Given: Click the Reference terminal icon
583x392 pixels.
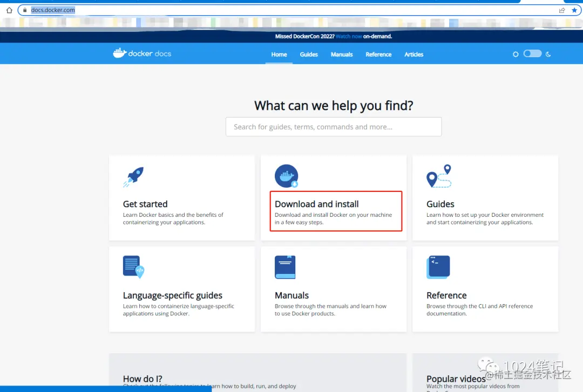Looking at the screenshot, I should [x=438, y=267].
